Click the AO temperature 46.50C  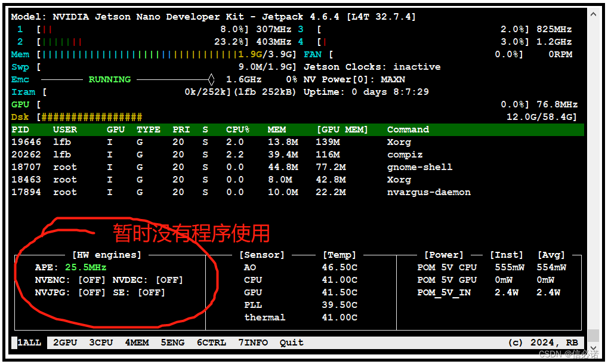(x=340, y=267)
